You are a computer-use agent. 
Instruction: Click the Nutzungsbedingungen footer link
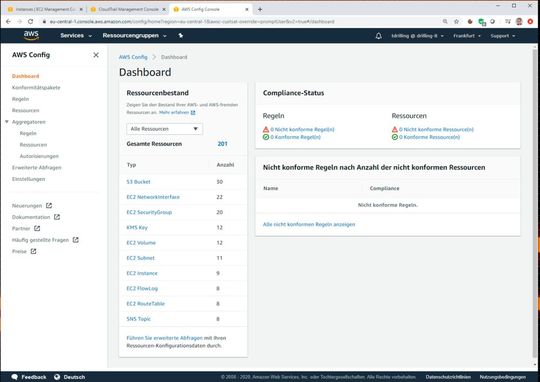pyautogui.click(x=502, y=377)
